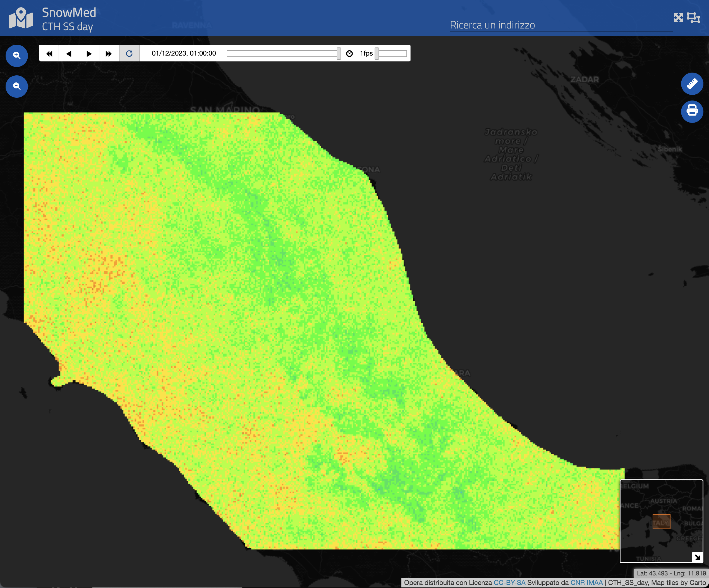Click the print map button

692,111
